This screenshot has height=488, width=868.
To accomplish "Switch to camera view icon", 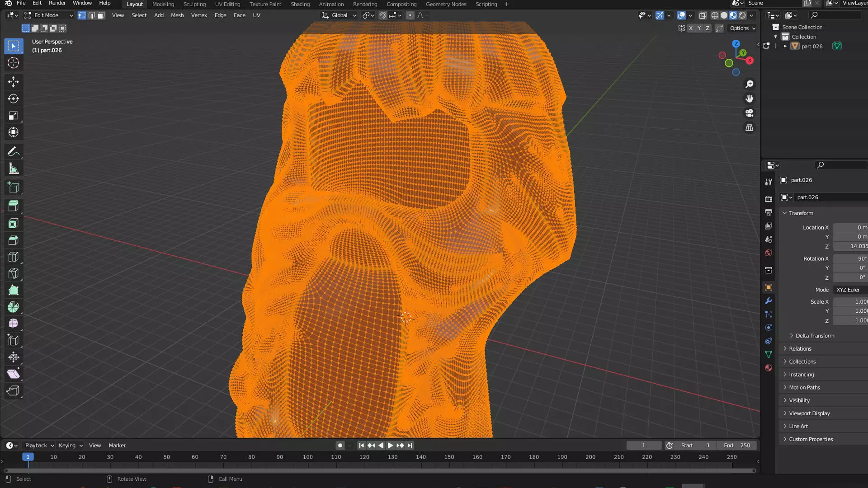I will point(749,113).
